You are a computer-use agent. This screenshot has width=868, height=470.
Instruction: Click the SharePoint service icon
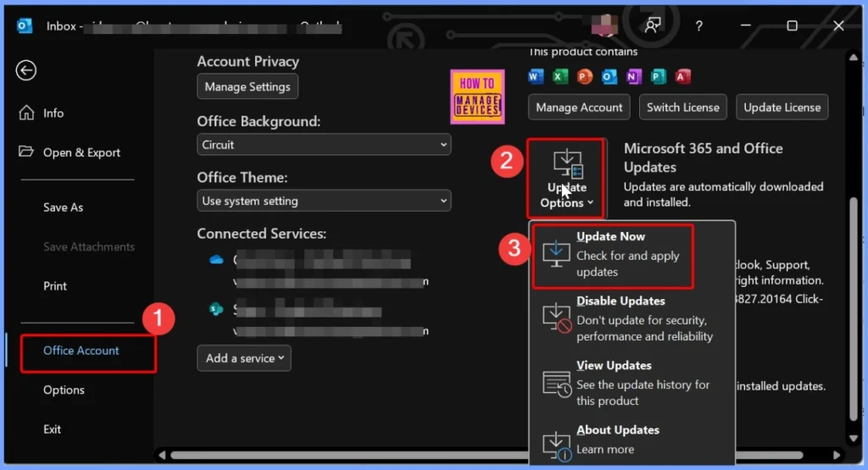216,309
